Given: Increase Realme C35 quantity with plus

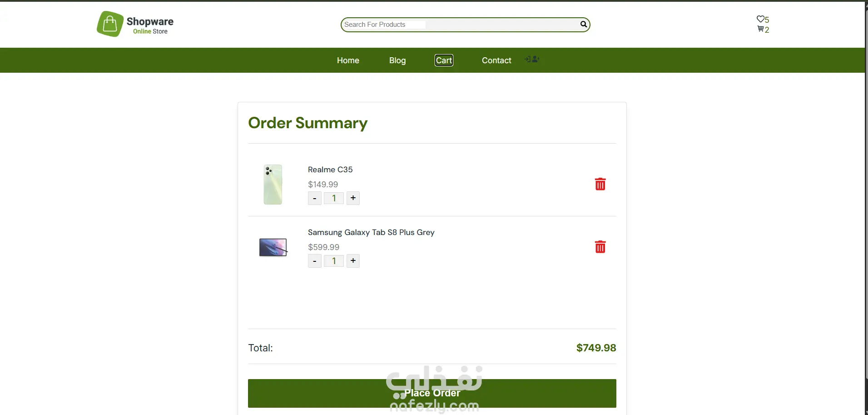Looking at the screenshot, I should [x=353, y=198].
